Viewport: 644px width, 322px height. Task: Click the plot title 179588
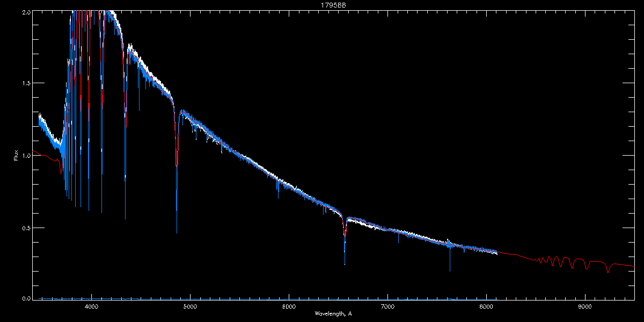[x=333, y=5]
